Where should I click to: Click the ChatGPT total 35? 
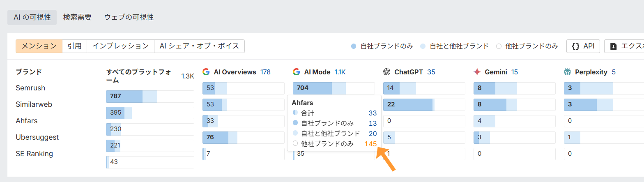(431, 72)
